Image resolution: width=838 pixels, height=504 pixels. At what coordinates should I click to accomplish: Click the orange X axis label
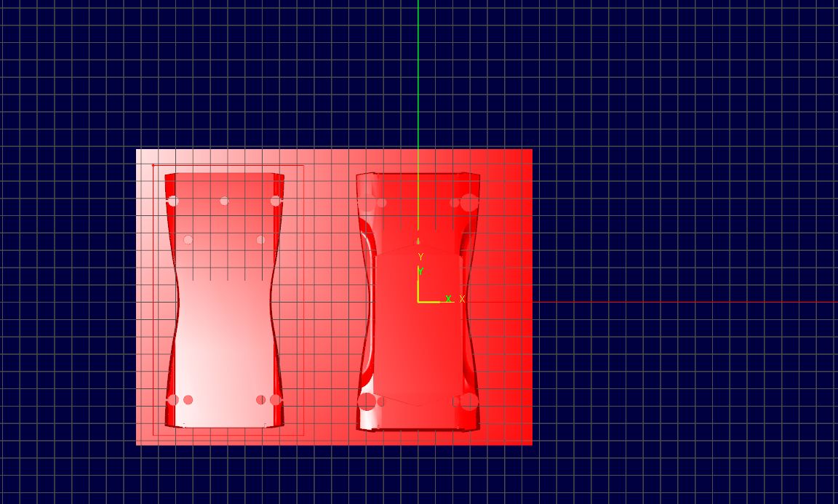click(463, 300)
